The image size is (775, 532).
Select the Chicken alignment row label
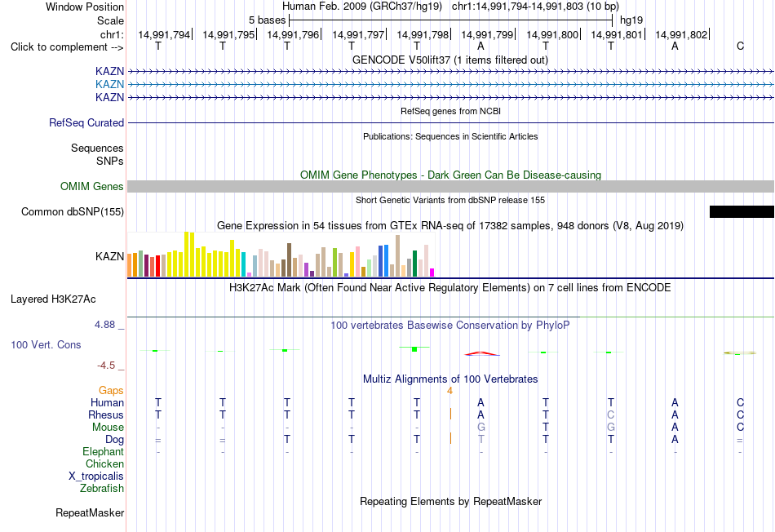tap(104, 463)
